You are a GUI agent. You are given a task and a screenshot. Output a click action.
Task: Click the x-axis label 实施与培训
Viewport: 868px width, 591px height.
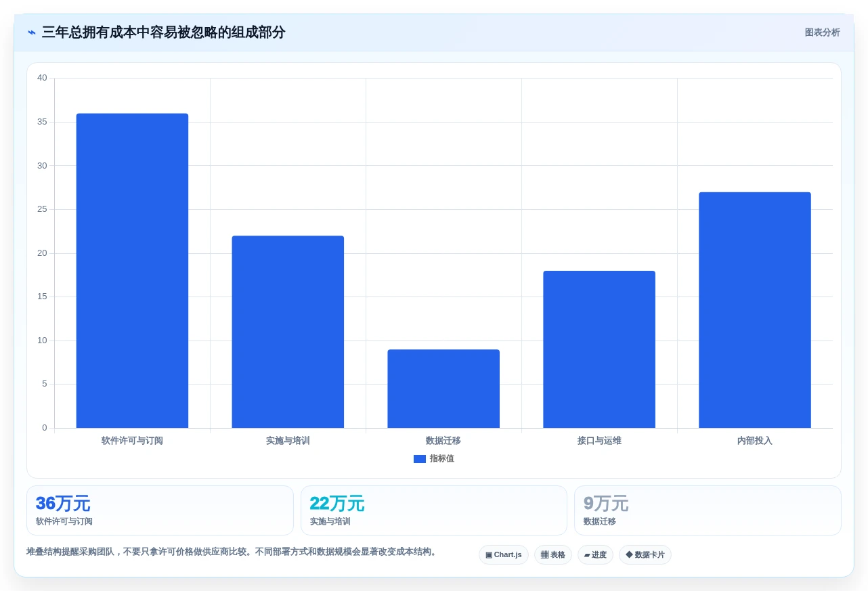tap(288, 441)
